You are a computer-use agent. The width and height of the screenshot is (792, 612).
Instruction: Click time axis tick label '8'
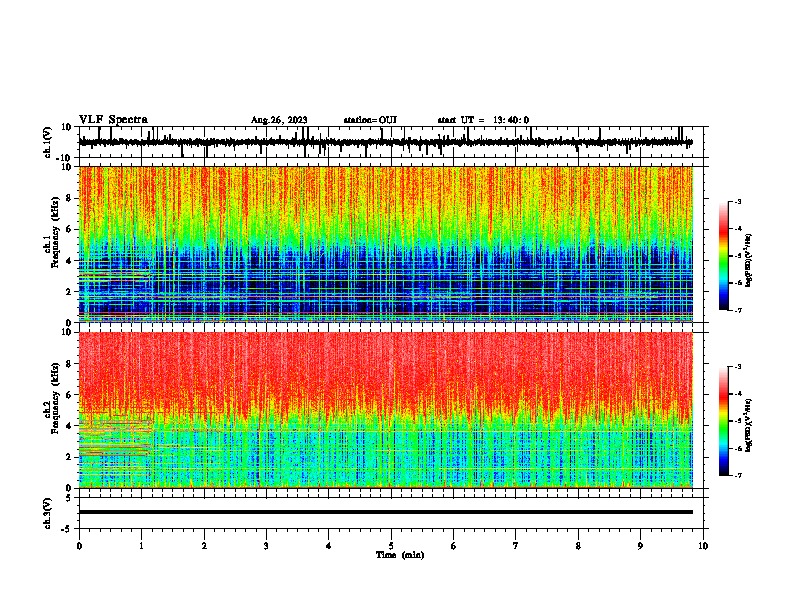coord(578,546)
